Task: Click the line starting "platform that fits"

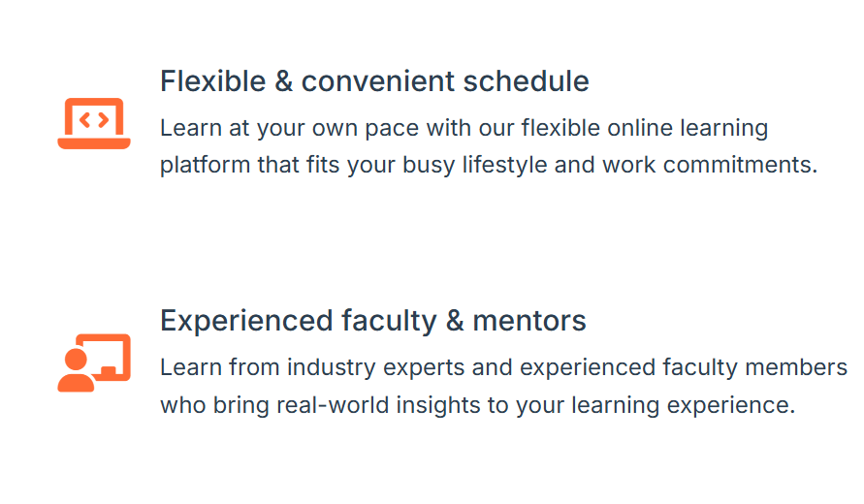Action: coord(489,165)
